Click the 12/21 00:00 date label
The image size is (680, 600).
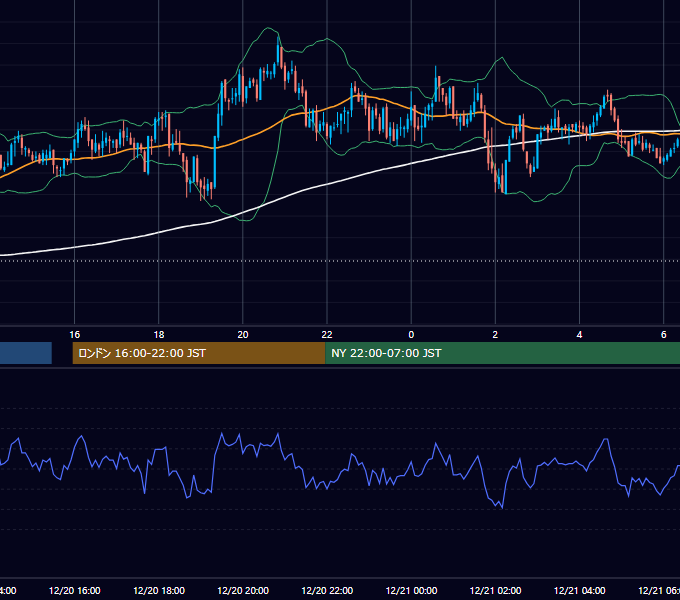tap(411, 590)
